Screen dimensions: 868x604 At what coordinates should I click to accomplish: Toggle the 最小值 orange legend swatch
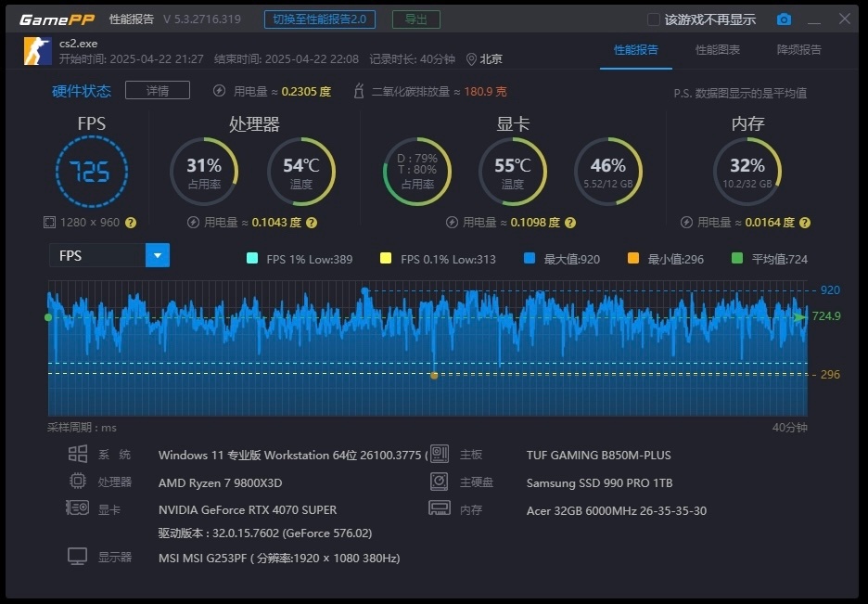pyautogui.click(x=633, y=258)
